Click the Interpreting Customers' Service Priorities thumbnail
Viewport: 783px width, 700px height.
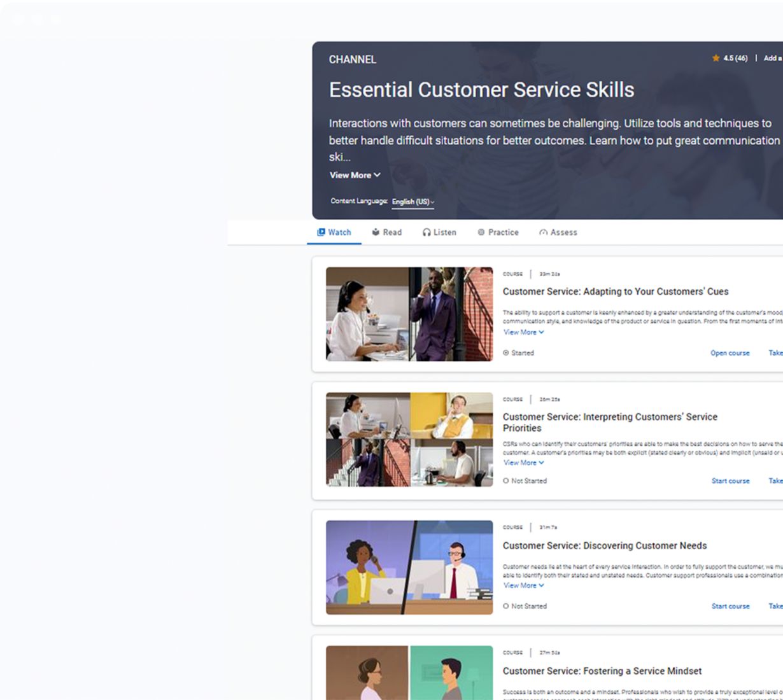[x=409, y=440]
